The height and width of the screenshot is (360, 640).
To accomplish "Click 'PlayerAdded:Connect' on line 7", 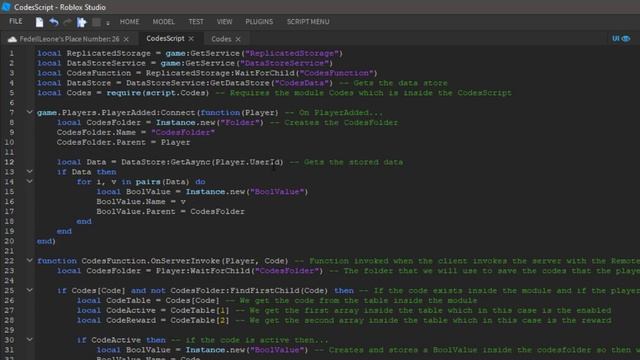I will tap(148, 113).
